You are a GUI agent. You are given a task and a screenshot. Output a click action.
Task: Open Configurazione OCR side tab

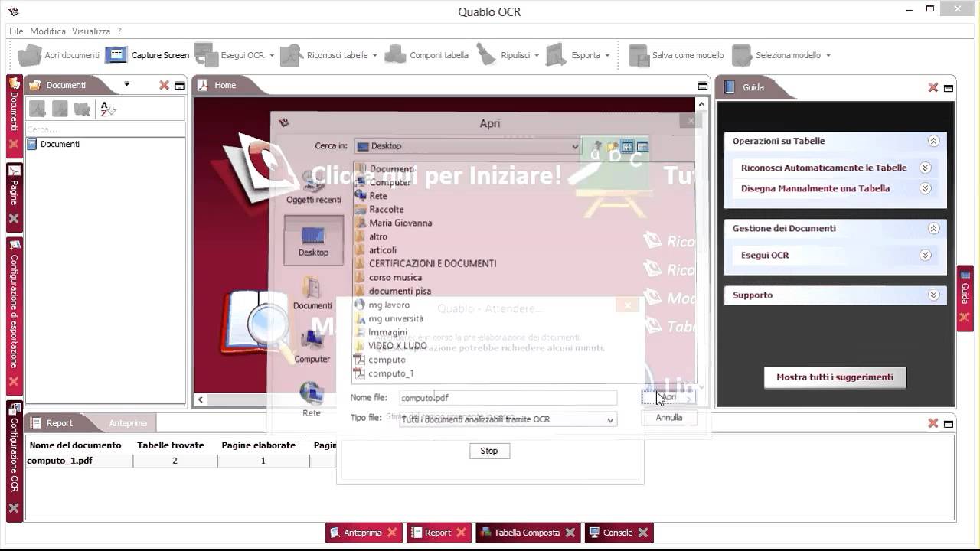point(14,461)
